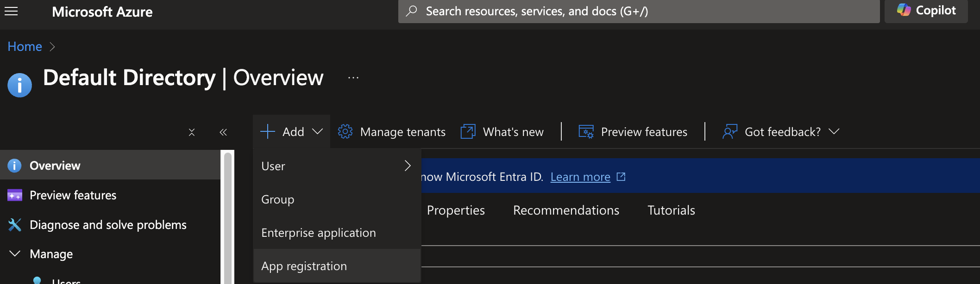This screenshot has height=284, width=980.
Task: Expand the Got feedback dropdown chevron
Action: click(x=834, y=132)
